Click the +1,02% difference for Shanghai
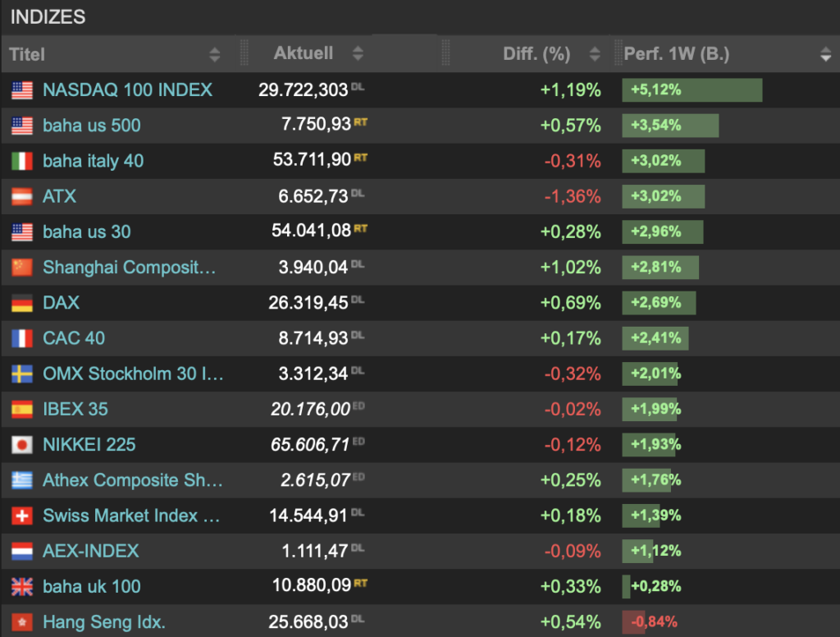Screen dimensions: 840x637 click(571, 267)
